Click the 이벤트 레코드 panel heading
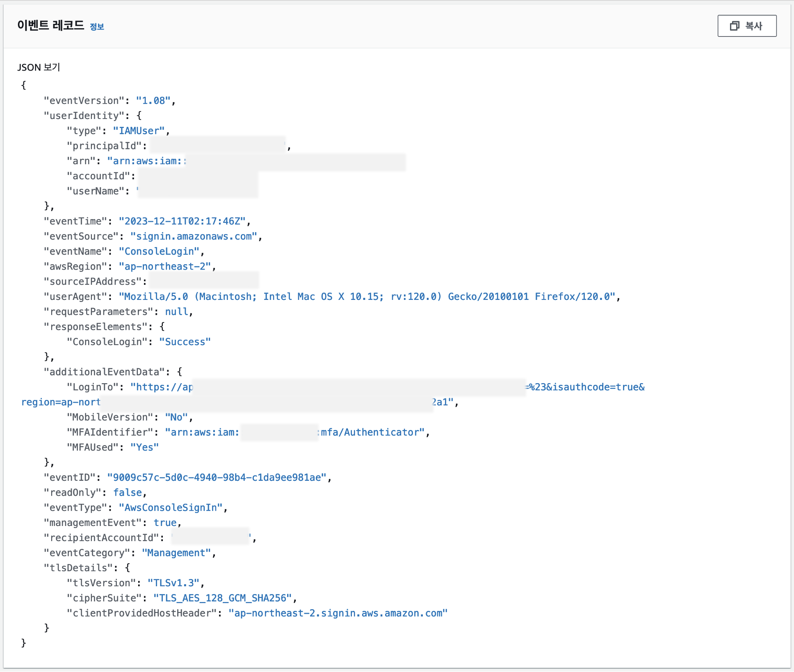The image size is (794, 672). coord(50,25)
